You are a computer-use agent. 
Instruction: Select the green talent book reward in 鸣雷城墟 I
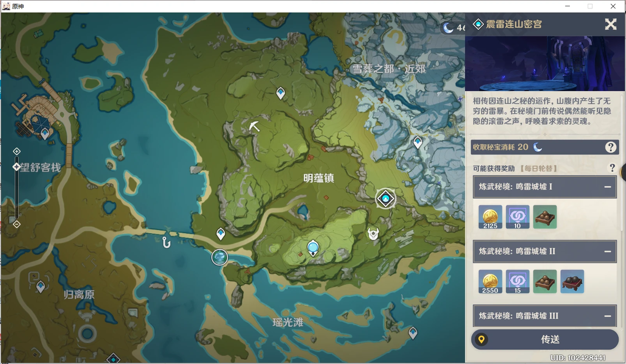(x=545, y=217)
